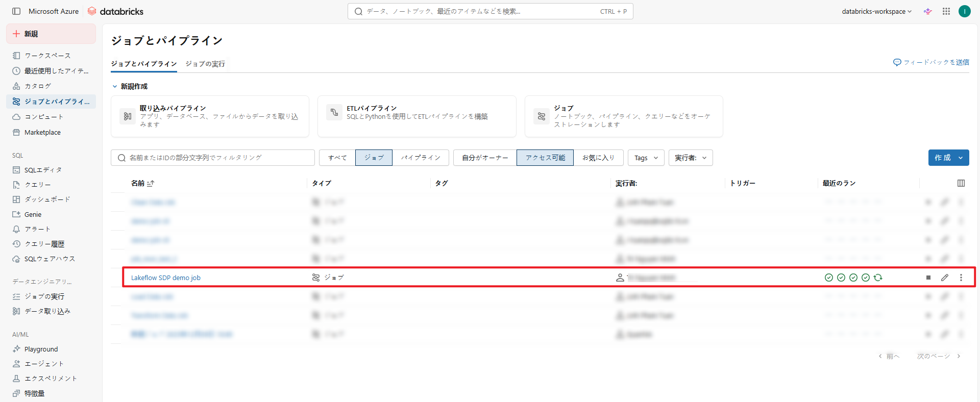Click the 新規 button in sidebar
The image size is (980, 402).
pyautogui.click(x=51, y=34)
